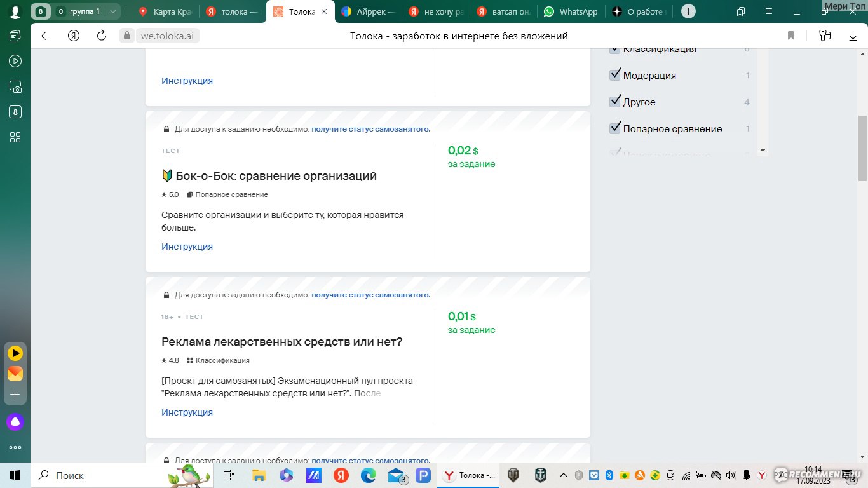Click the ★ 5.0 rating text
This screenshot has height=488, width=868.
pos(170,194)
